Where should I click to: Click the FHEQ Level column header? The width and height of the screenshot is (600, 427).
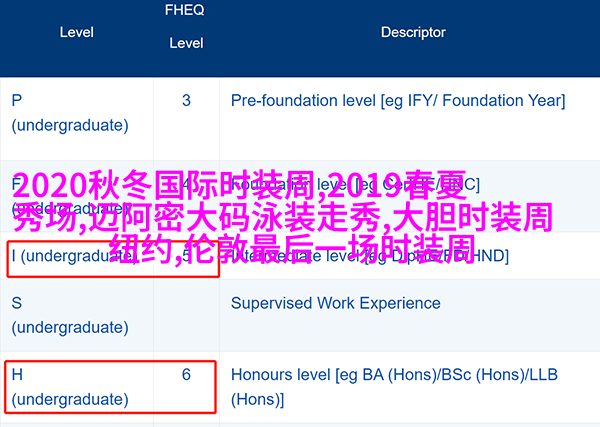point(186,26)
